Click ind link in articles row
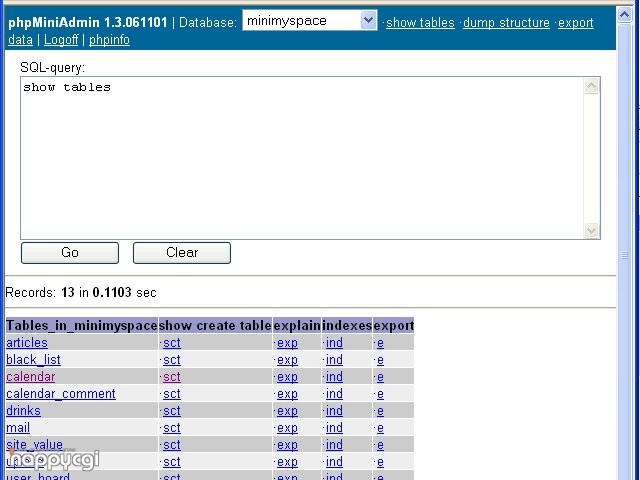This screenshot has width=640, height=480. (x=334, y=343)
